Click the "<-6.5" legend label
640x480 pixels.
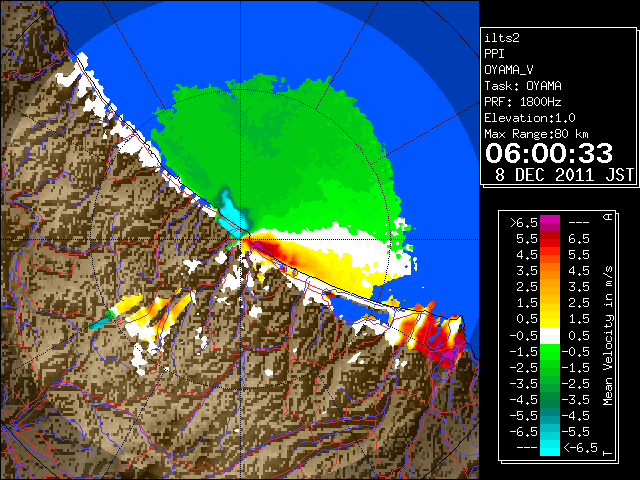click(x=580, y=448)
